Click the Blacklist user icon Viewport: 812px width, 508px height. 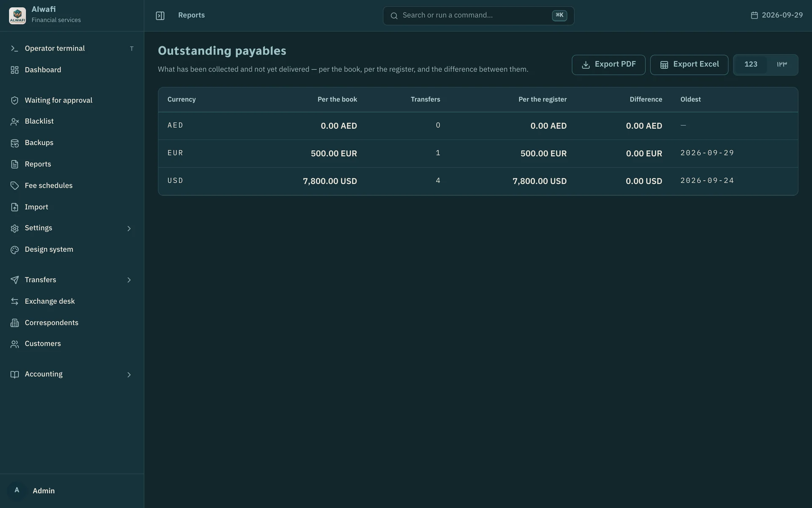tap(14, 121)
